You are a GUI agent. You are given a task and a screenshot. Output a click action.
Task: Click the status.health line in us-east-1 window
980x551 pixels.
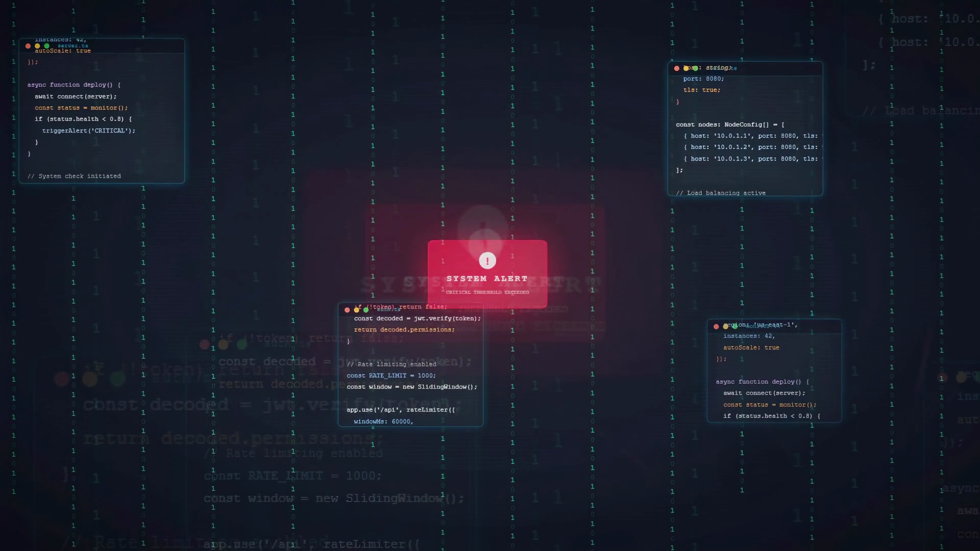click(x=772, y=416)
